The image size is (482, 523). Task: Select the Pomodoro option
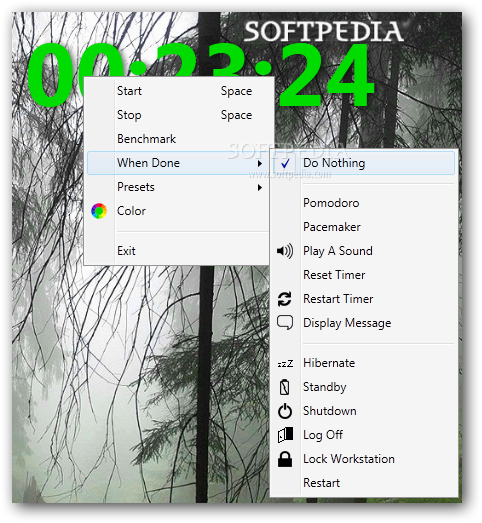point(364,203)
